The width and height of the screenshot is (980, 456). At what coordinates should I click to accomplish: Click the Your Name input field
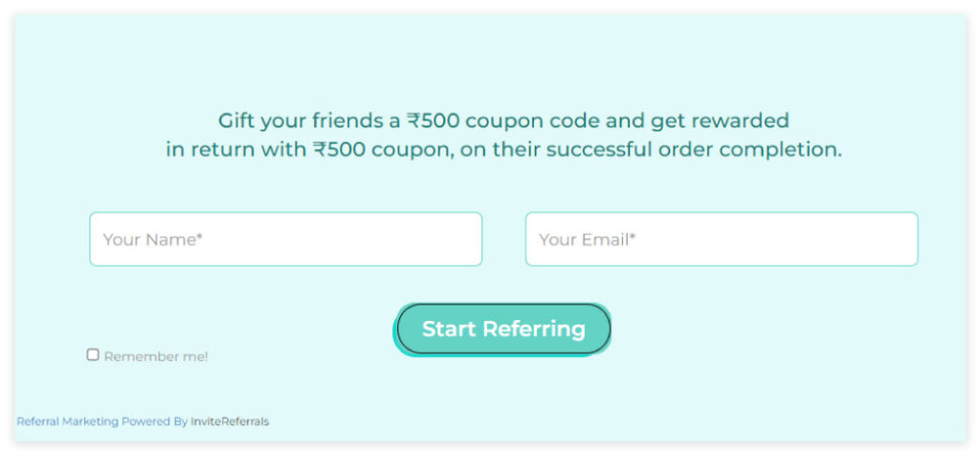pos(285,239)
